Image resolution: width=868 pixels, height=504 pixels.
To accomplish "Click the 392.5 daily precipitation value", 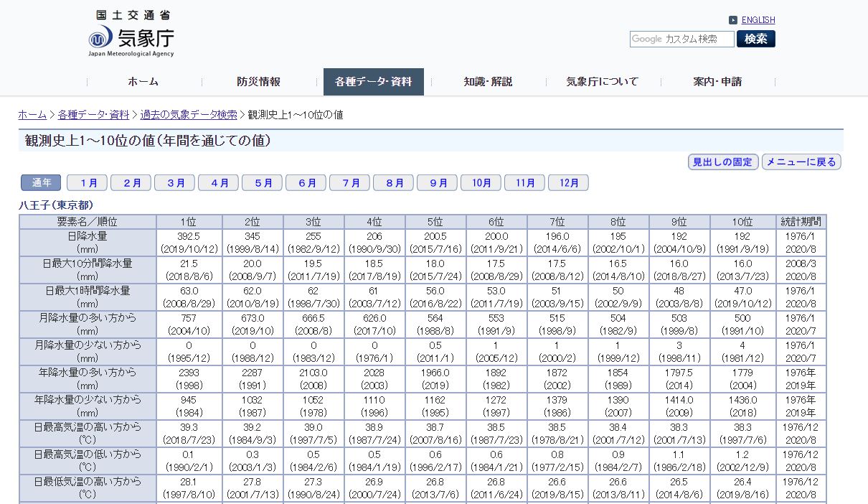I will tap(189, 236).
